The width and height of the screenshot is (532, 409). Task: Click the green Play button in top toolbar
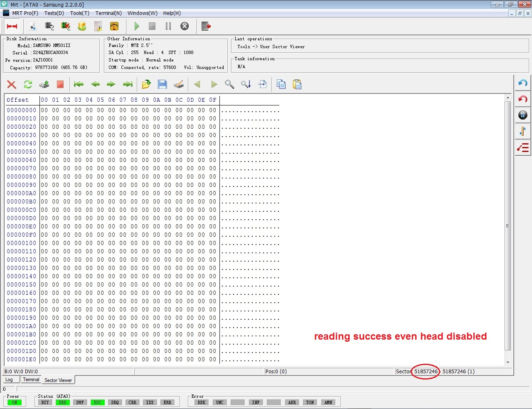coord(136,26)
